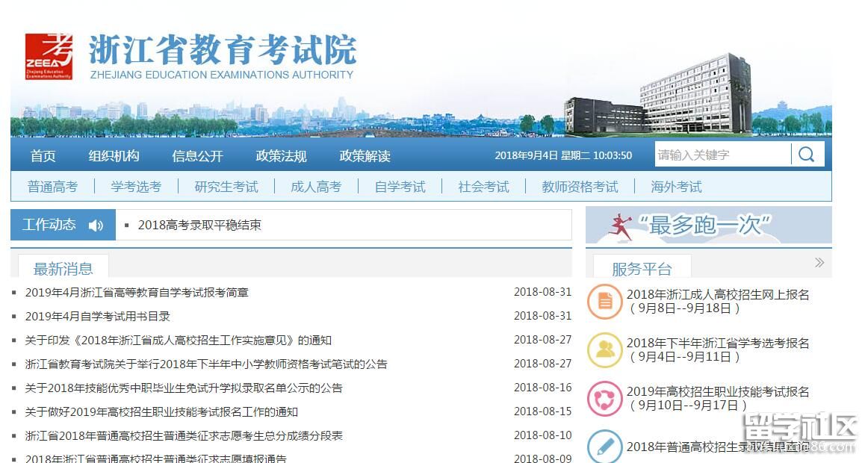Select the 普通高考 category tab

[x=52, y=187]
